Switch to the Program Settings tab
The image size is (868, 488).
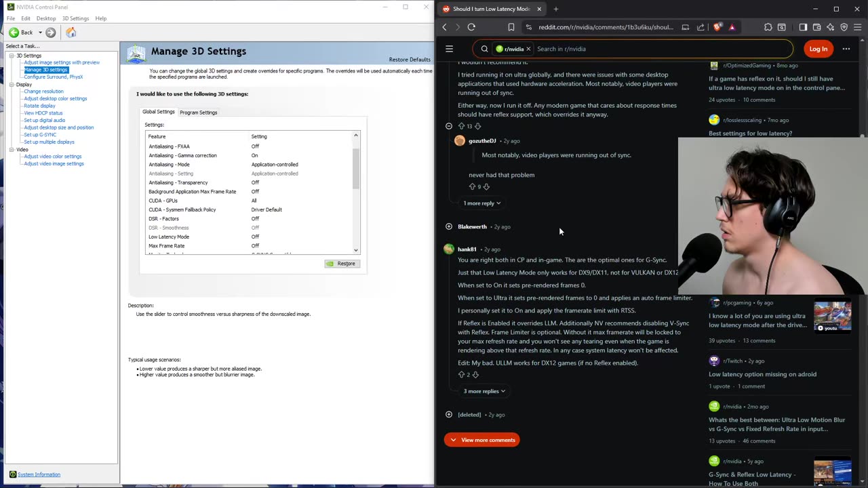pos(199,113)
